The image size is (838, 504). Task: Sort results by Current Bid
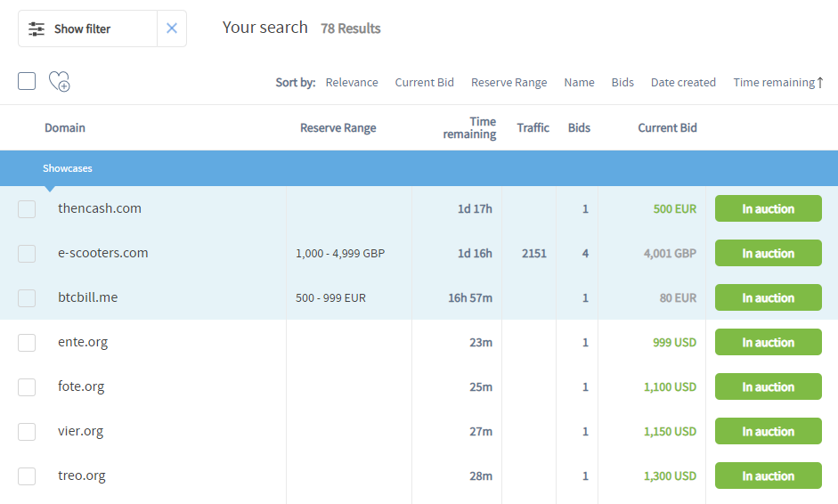pyautogui.click(x=425, y=82)
